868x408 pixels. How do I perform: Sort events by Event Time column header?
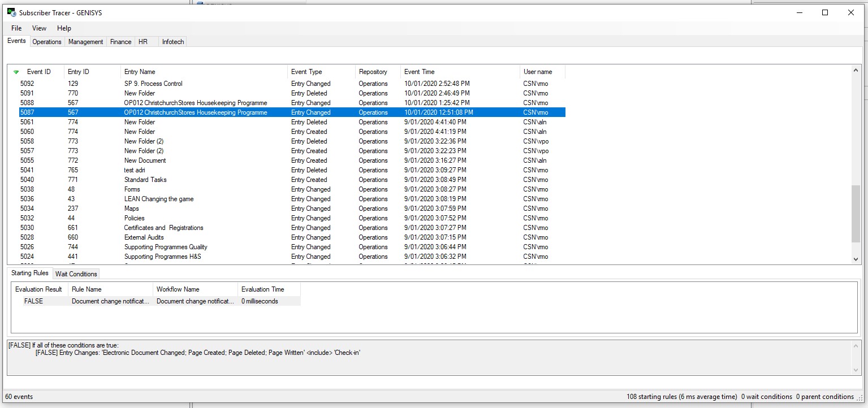[x=420, y=72]
